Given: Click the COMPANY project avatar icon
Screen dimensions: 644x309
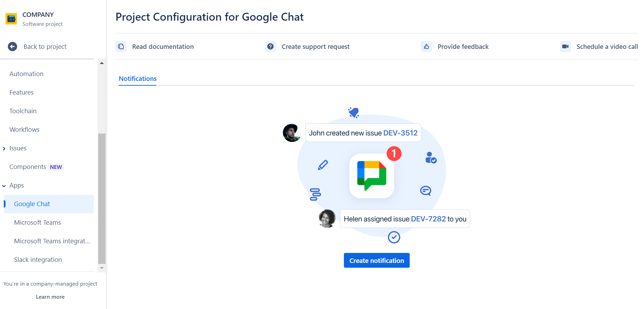Looking at the screenshot, I should click(x=11, y=19).
